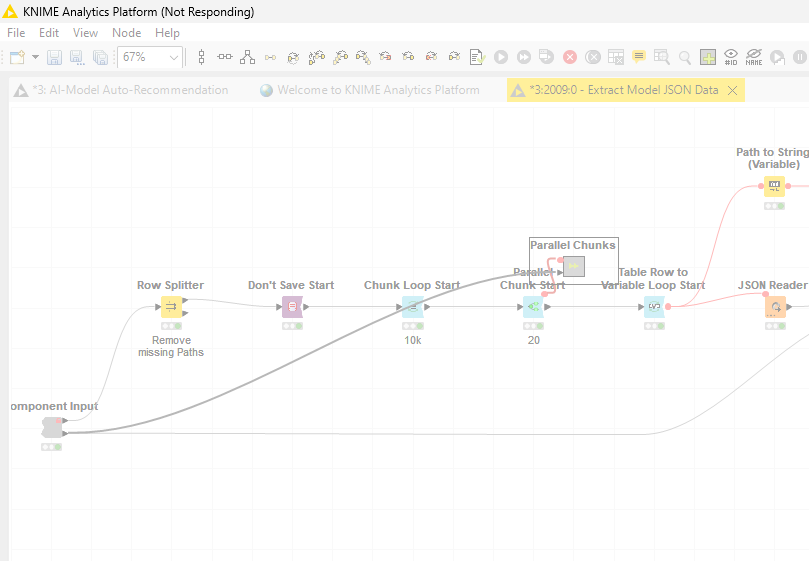Select the JSON Reader node
The image size is (809, 561).
coord(775,307)
